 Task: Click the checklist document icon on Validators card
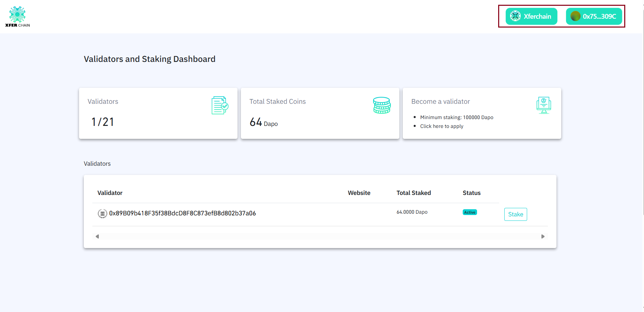(219, 105)
